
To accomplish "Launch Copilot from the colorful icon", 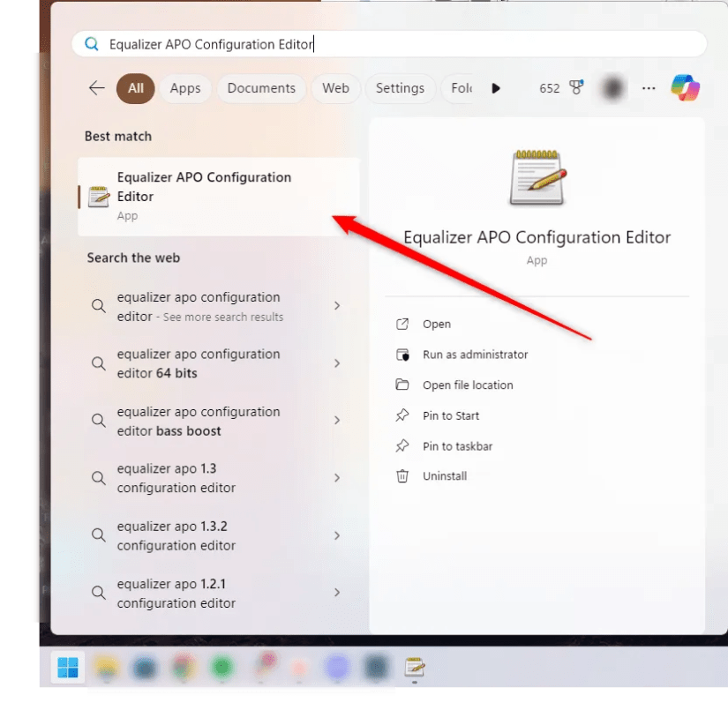I will [x=686, y=87].
